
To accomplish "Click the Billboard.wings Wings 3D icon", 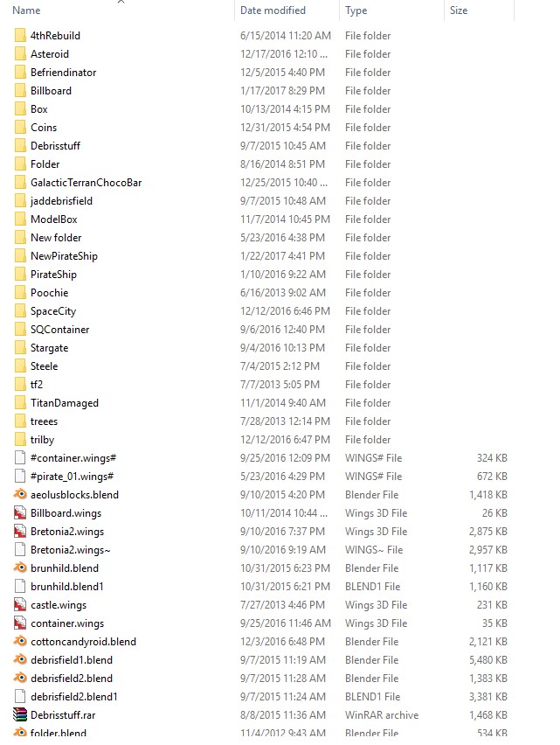I will point(20,513).
